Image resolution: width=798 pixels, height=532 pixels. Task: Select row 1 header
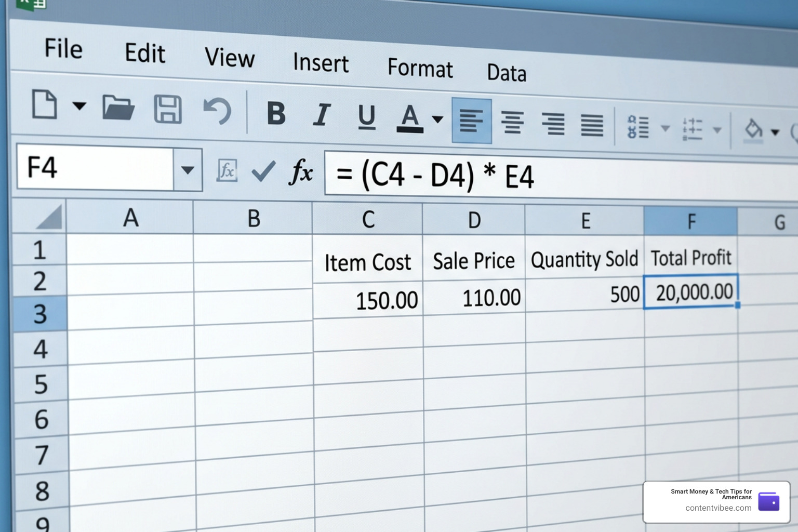pos(39,250)
